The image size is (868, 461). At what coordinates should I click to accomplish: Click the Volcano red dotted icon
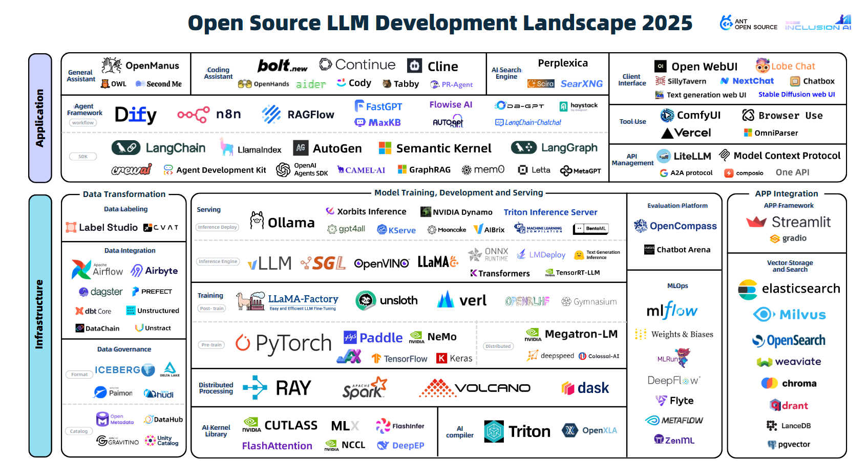pos(437,388)
